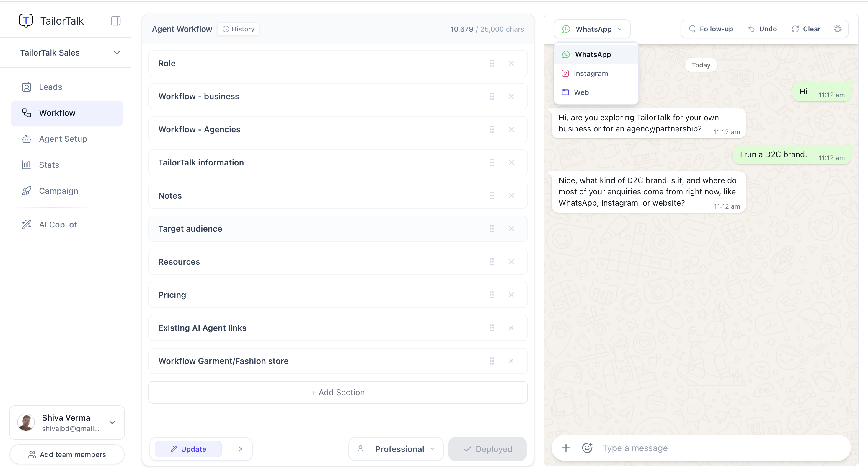Image resolution: width=868 pixels, height=475 pixels.
Task: Open the Workflow page
Action: pos(67,113)
